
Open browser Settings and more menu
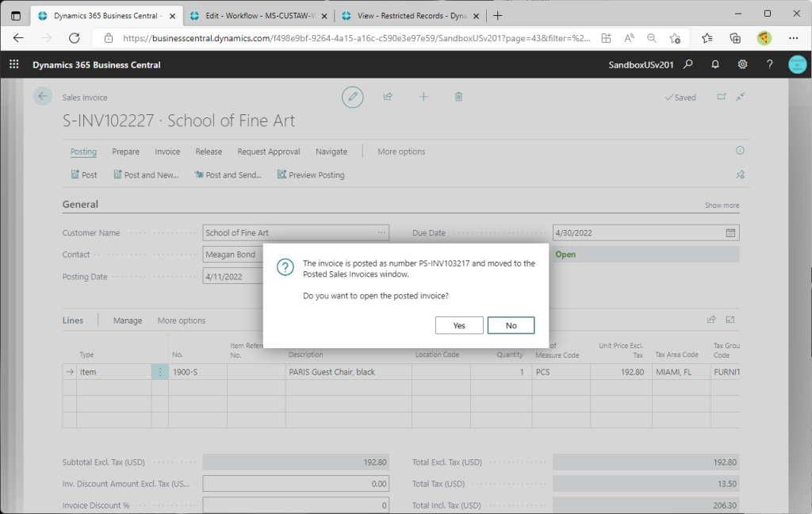pyautogui.click(x=793, y=38)
